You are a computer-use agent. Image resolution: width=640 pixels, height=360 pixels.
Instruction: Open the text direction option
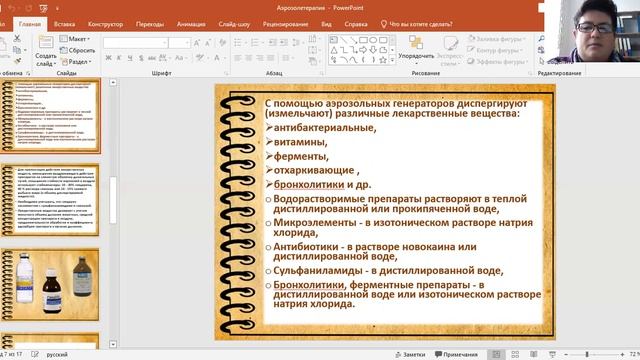point(313,39)
